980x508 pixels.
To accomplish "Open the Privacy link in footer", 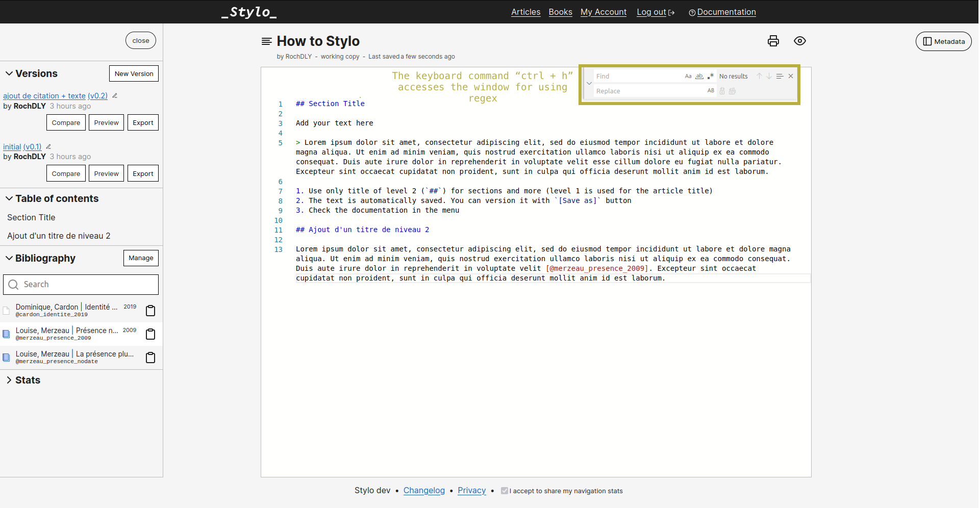I will point(472,490).
